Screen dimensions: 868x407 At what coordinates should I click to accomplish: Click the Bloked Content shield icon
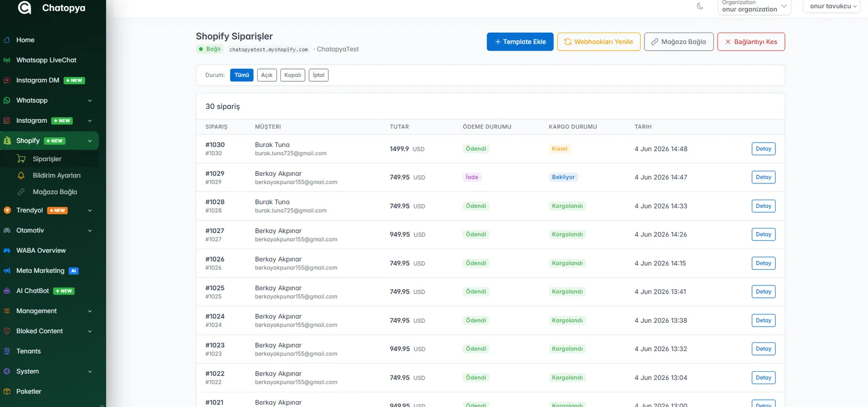[x=7, y=331]
